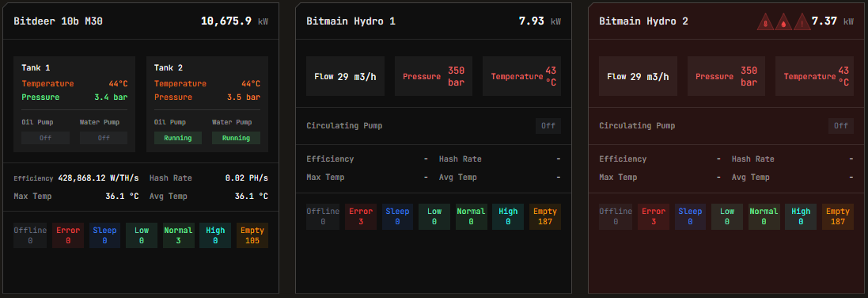The width and height of the screenshot is (868, 298).
Task: Click the Pressure 350 bar tile on Bitmain Hydro 1
Action: pyautogui.click(x=434, y=76)
